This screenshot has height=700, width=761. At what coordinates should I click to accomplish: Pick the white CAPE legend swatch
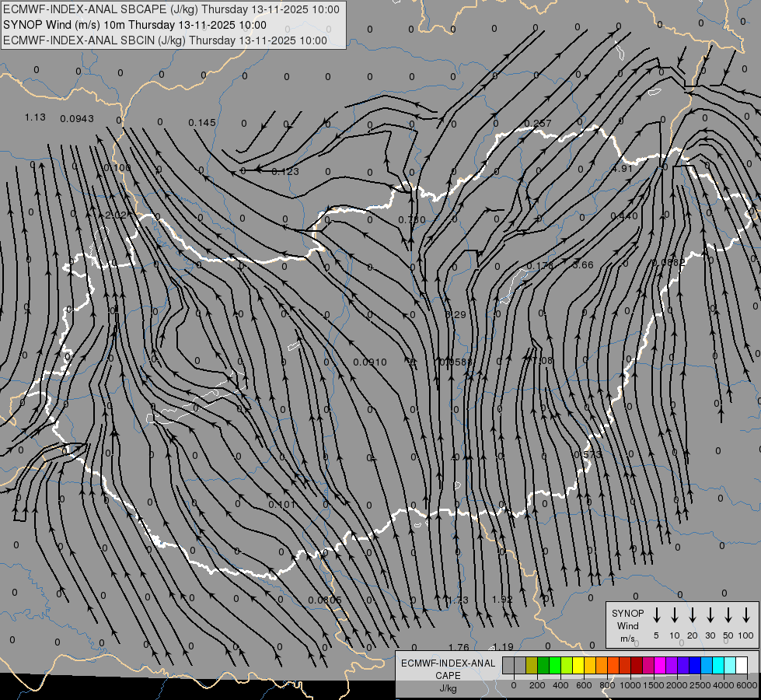742,665
